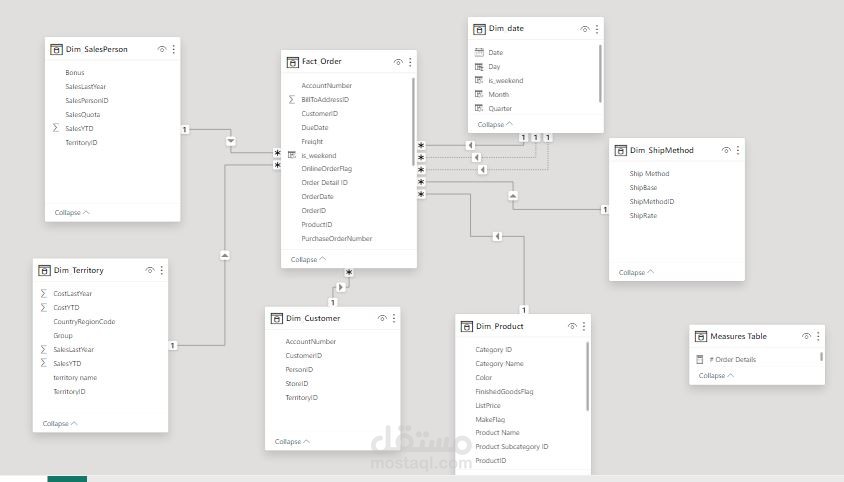Image resolution: width=844 pixels, height=482 pixels.
Task: Click the Collapse link in Dim_Customer
Action: [292, 441]
